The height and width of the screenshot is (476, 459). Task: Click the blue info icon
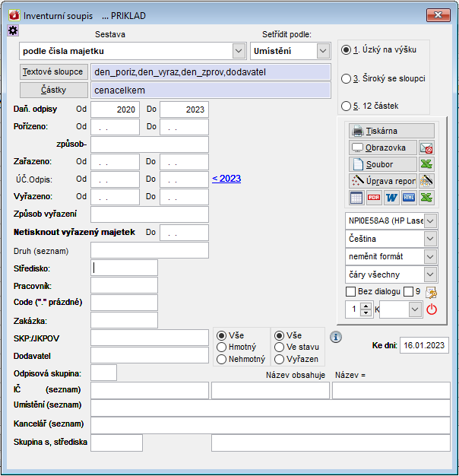[x=336, y=337]
